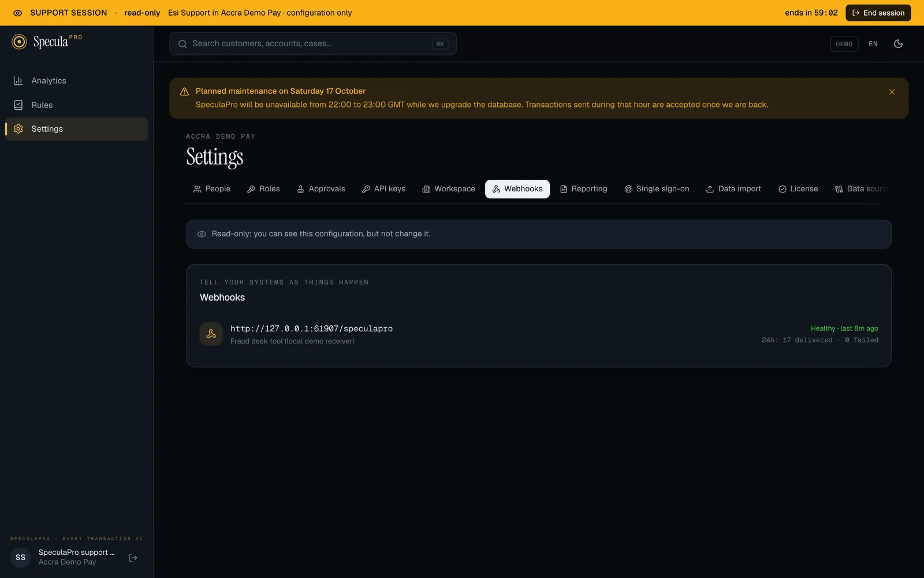This screenshot has height=578, width=924.
Task: Dismiss the planned maintenance banner
Action: (x=892, y=92)
